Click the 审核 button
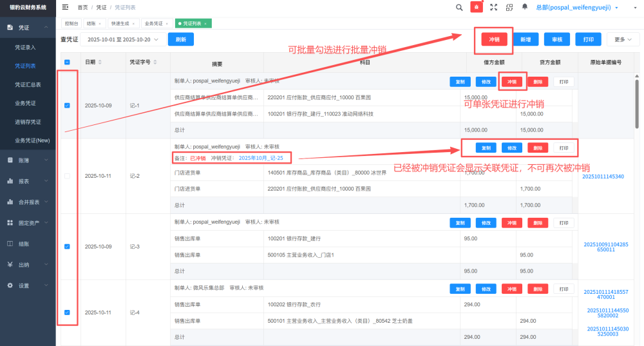The image size is (644, 346). pos(557,39)
